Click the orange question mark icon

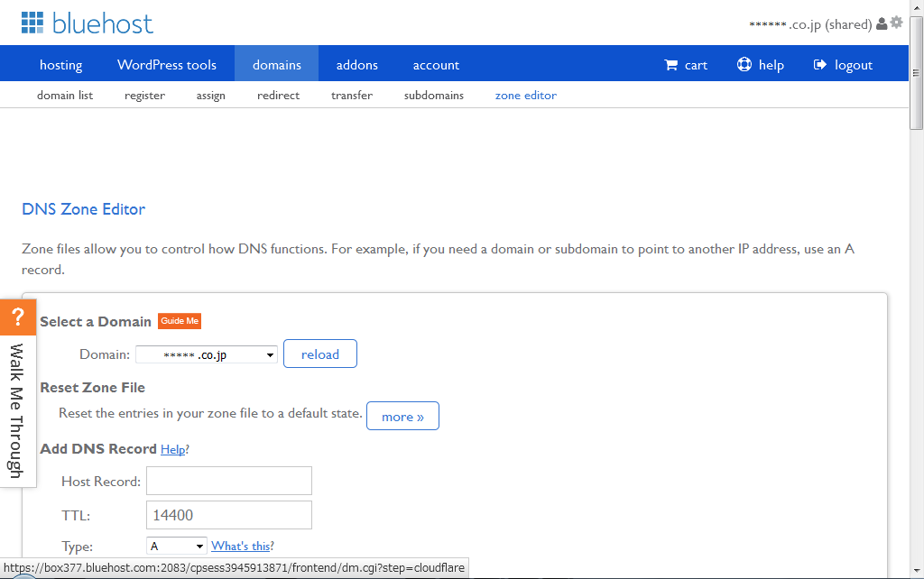(18, 317)
